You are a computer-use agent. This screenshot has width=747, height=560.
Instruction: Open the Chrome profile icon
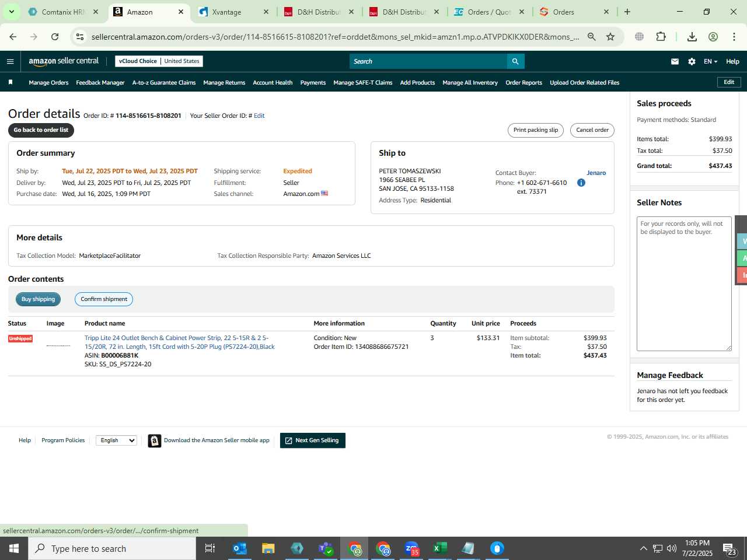click(713, 37)
